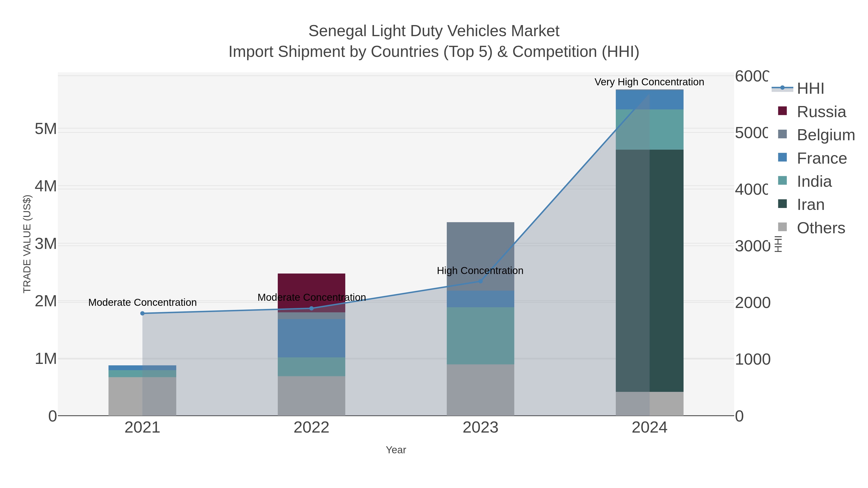Click the Iran segment in 2024 bar

point(650,270)
